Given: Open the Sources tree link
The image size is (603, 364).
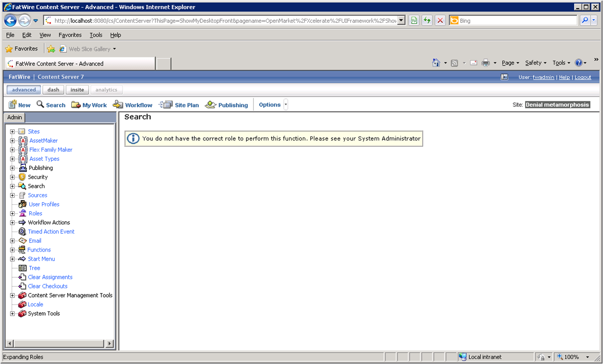Looking at the screenshot, I should coord(37,195).
